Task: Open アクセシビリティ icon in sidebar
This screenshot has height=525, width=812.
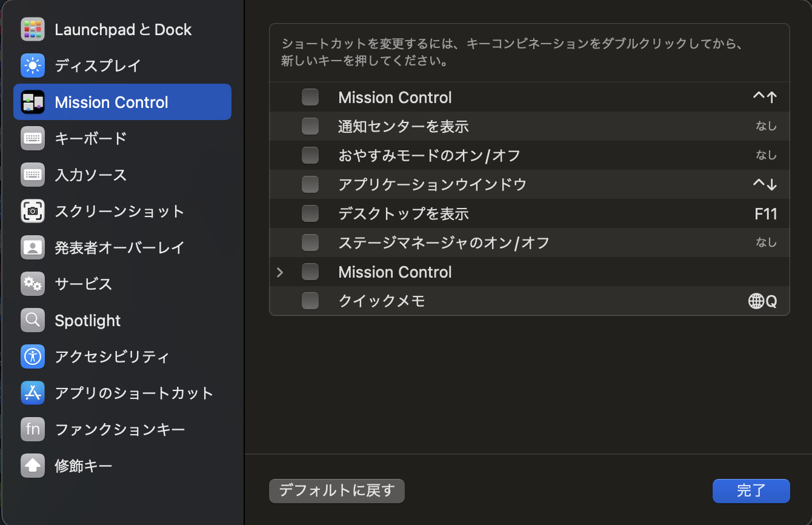Action: coord(33,356)
